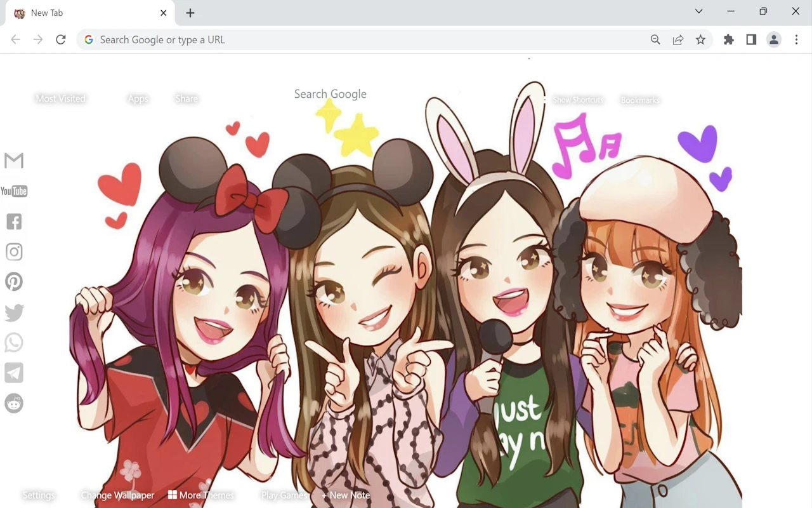Open the Pinterest shortcut icon
Image resolution: width=812 pixels, height=508 pixels.
point(14,282)
